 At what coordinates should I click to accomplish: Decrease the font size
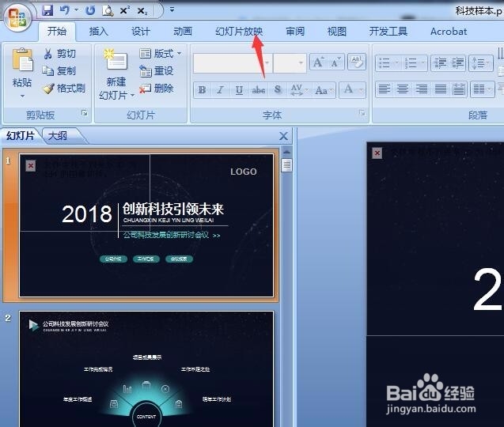(336, 62)
